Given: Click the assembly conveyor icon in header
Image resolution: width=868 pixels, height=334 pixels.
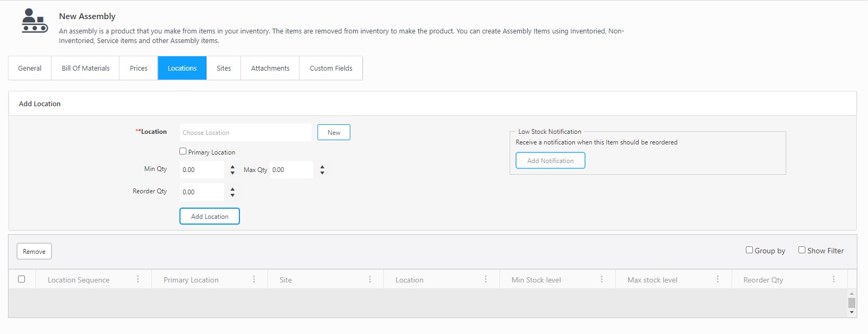Looking at the screenshot, I should [35, 21].
